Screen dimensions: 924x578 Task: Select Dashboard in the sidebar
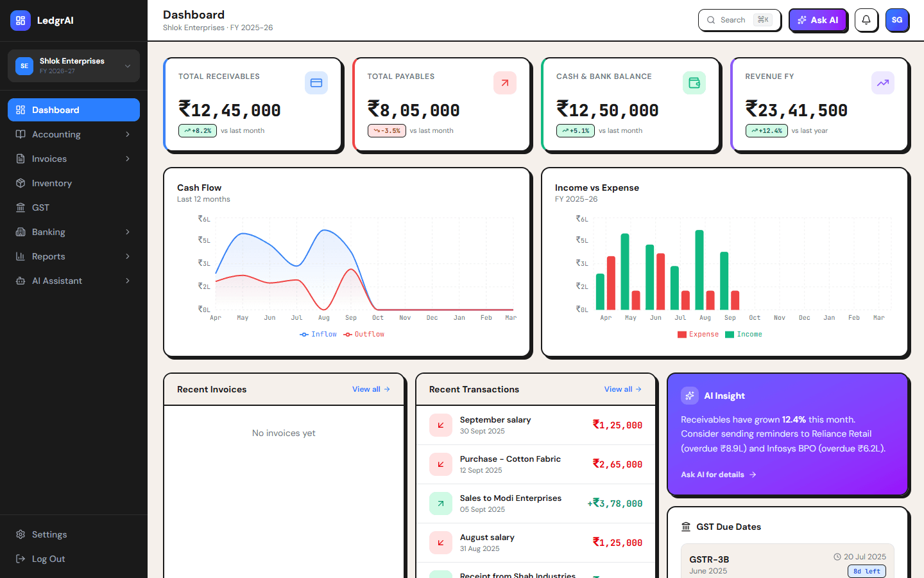74,110
